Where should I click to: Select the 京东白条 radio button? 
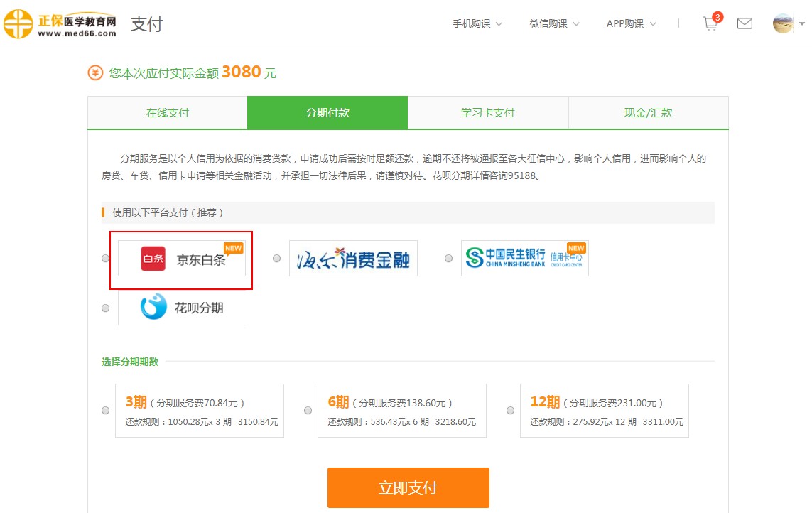coord(106,259)
